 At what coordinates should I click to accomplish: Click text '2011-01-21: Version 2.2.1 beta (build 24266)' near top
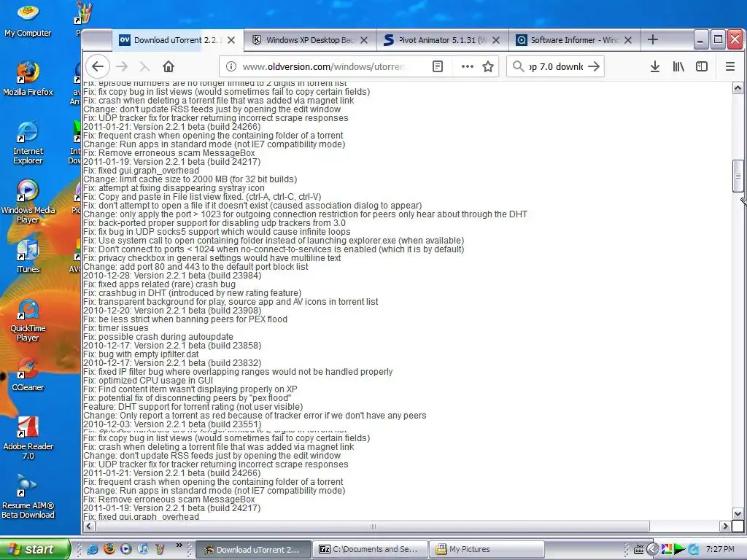[172, 127]
